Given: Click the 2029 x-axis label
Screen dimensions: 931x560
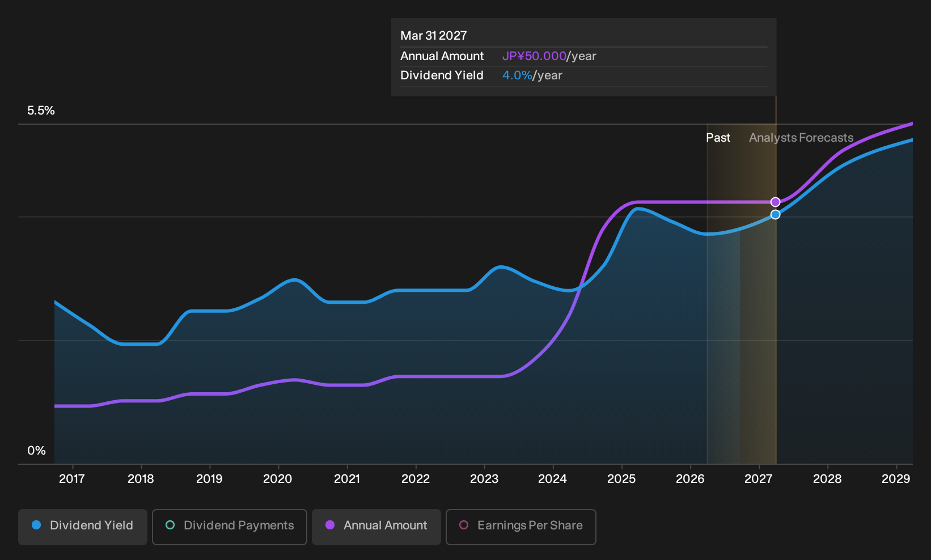Looking at the screenshot, I should point(896,479).
